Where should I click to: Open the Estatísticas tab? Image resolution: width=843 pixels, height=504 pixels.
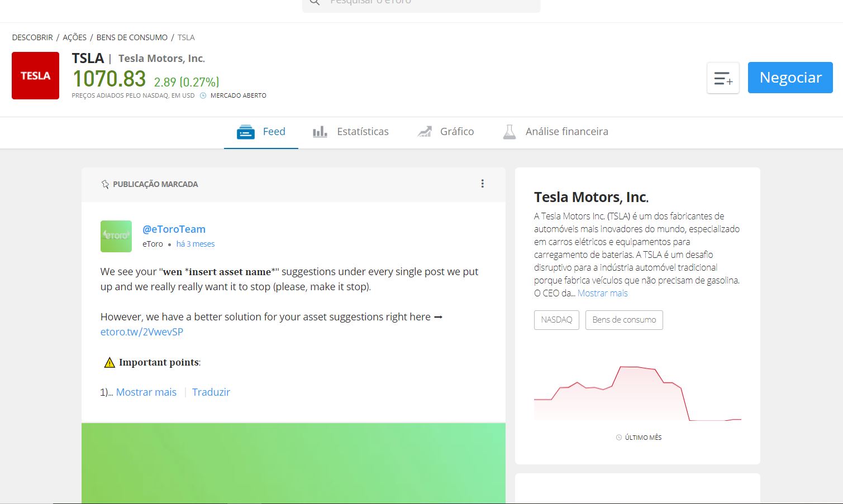[350, 132]
